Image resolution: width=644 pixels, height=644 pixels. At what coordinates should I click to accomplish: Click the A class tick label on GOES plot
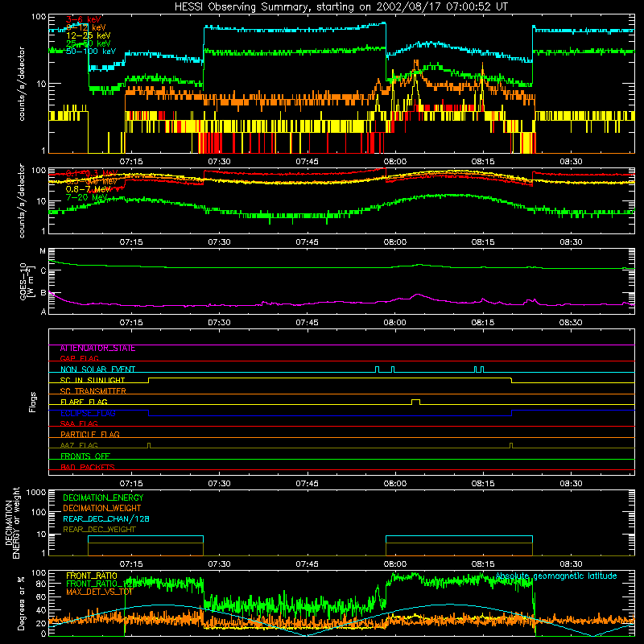pyautogui.click(x=43, y=312)
